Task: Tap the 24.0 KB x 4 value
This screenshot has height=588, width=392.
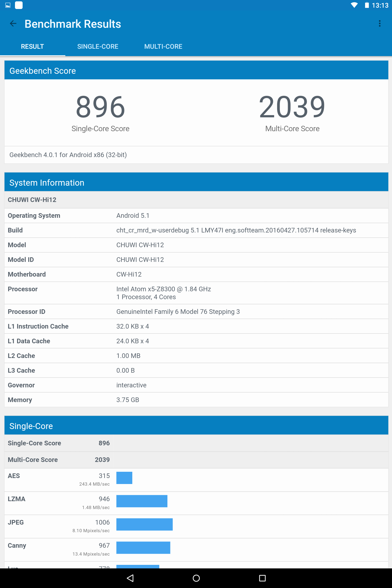Action: 133,341
